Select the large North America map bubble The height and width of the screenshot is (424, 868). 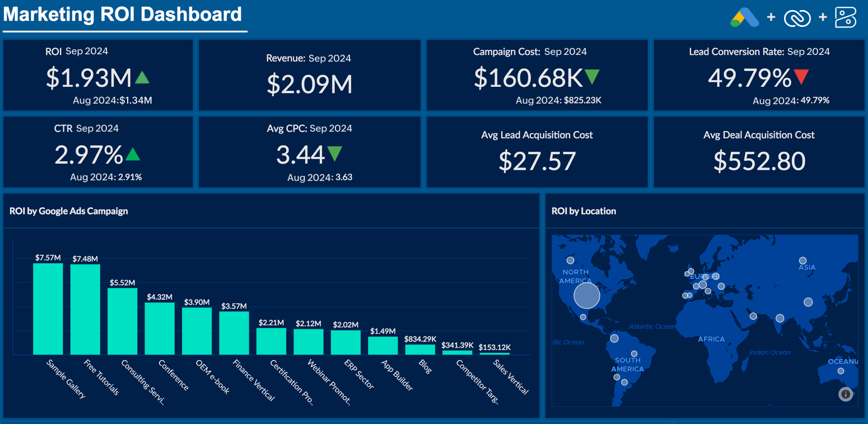pos(587,295)
